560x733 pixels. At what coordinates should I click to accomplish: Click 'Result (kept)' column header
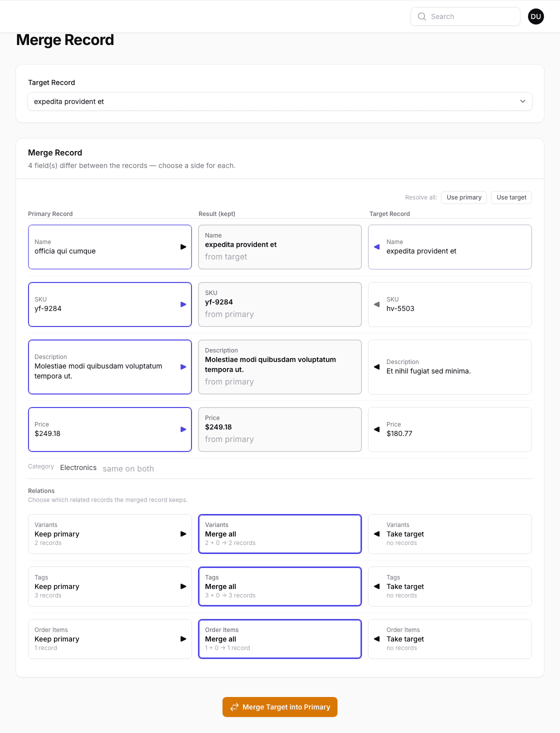[x=217, y=214]
